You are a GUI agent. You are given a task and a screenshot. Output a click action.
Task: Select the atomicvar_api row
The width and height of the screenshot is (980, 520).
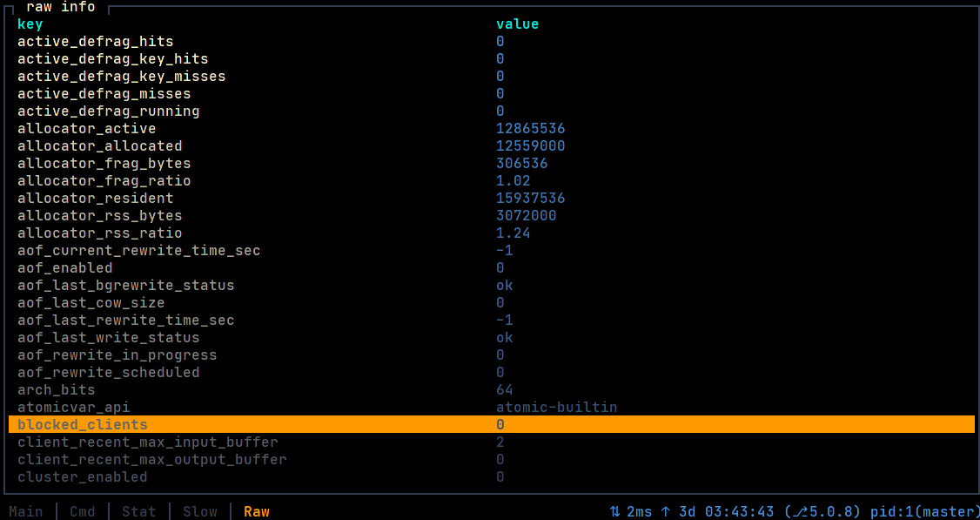[x=492, y=408]
